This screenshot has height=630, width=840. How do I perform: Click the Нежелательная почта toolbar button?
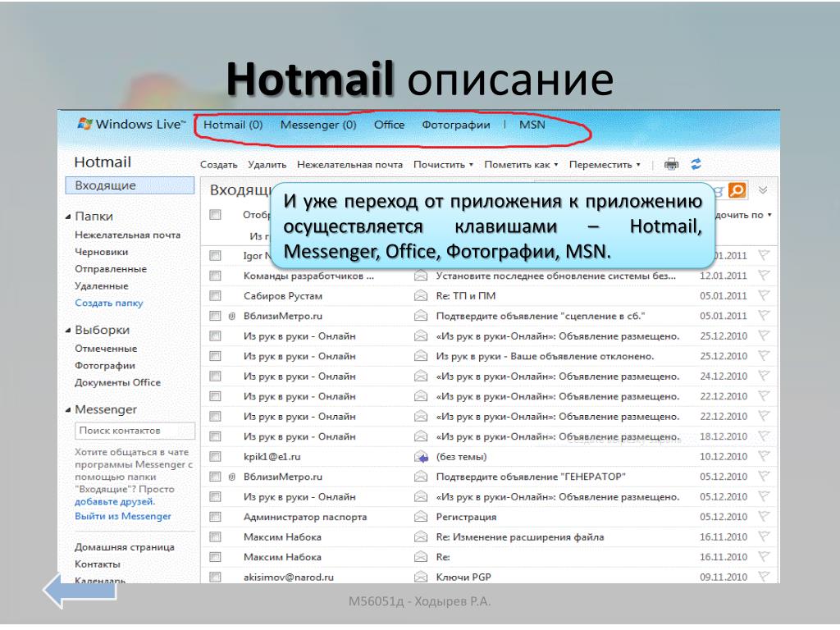(x=349, y=164)
